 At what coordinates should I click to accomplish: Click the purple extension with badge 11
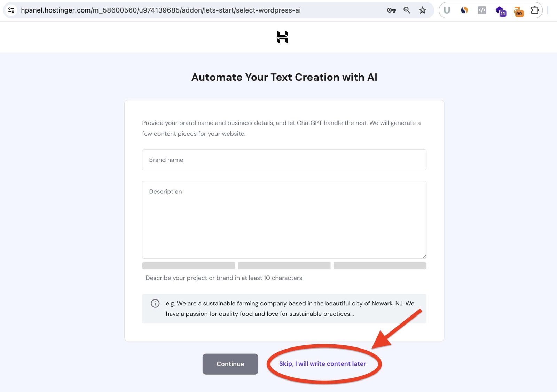click(x=501, y=11)
